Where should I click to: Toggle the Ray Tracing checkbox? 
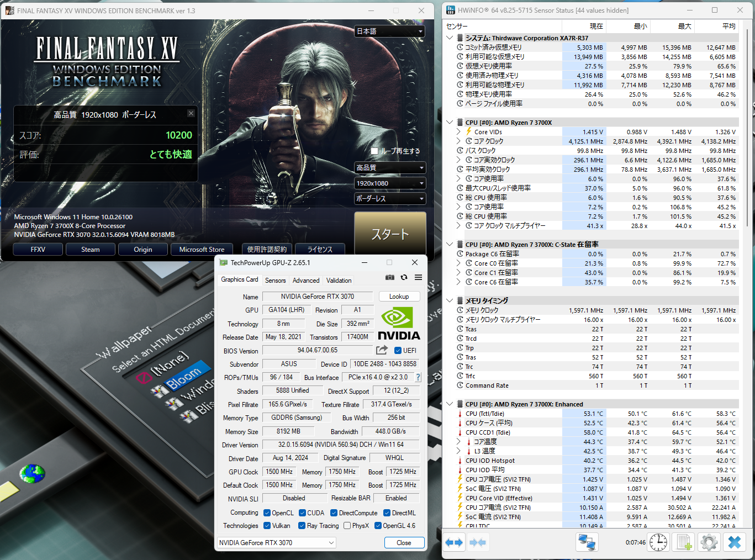(x=302, y=526)
